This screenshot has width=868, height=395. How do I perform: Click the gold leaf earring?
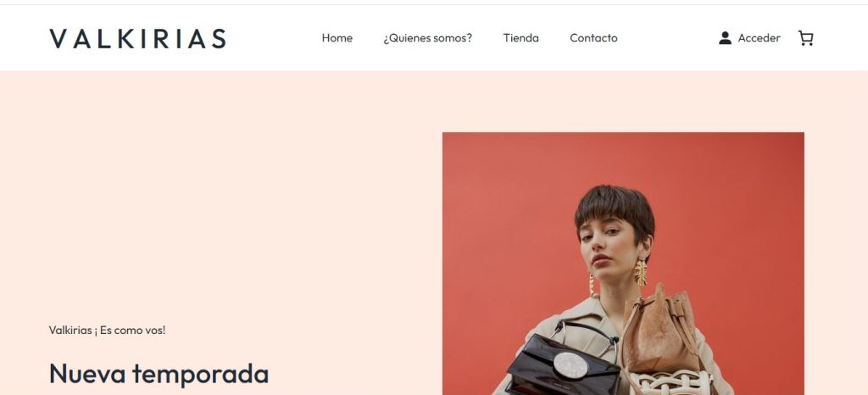pyautogui.click(x=640, y=272)
